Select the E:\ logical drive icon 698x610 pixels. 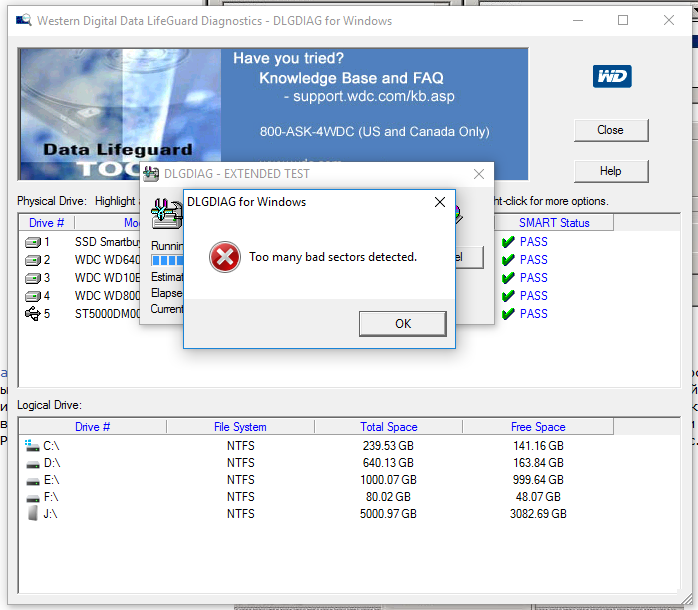pyautogui.click(x=32, y=481)
